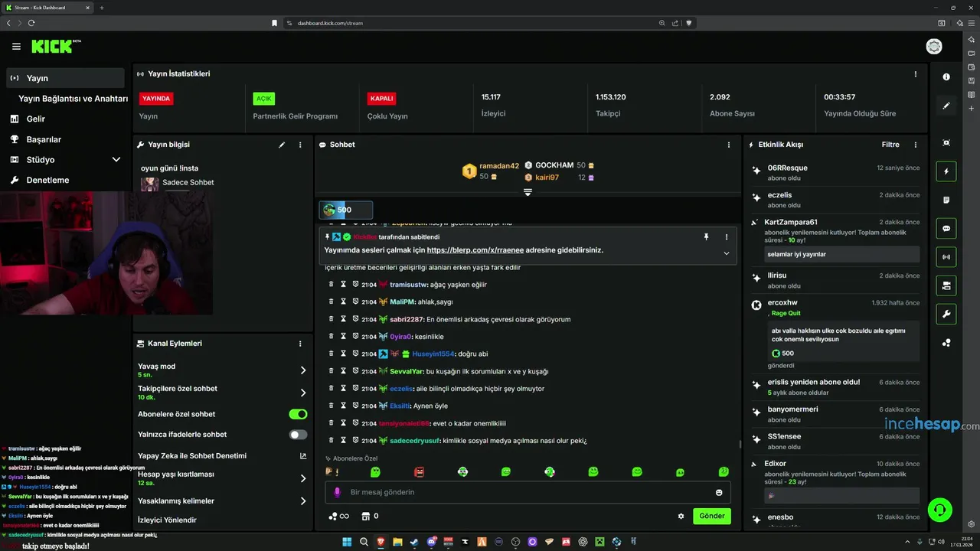The image size is (980, 551).
Task: Timeout MaliPM using the hourglass icon
Action: (343, 302)
